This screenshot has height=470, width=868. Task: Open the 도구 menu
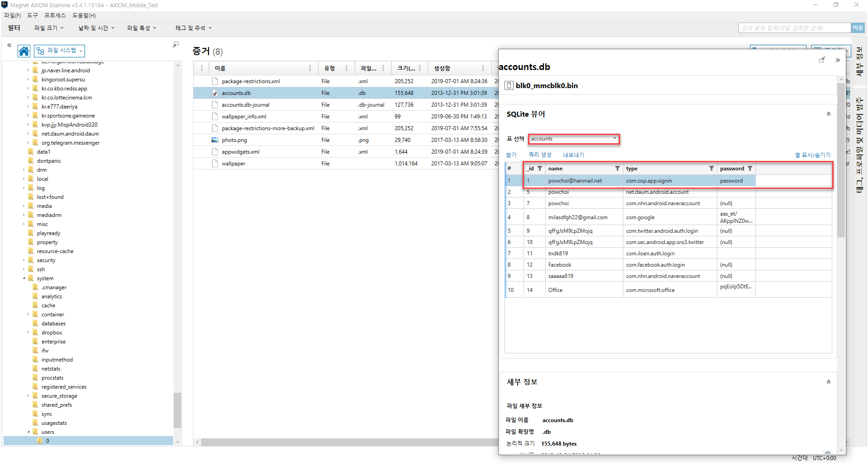pyautogui.click(x=33, y=15)
